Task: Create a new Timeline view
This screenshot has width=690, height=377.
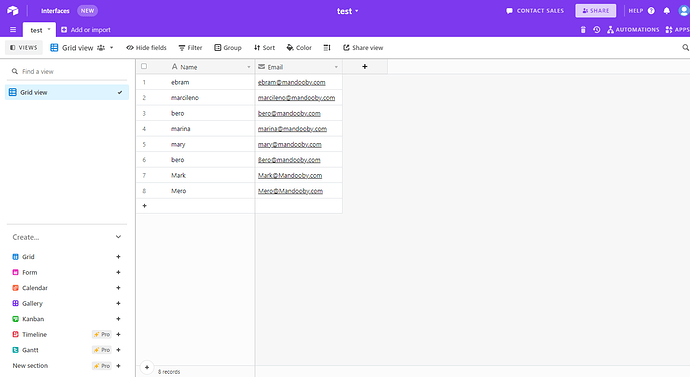Action: point(118,334)
